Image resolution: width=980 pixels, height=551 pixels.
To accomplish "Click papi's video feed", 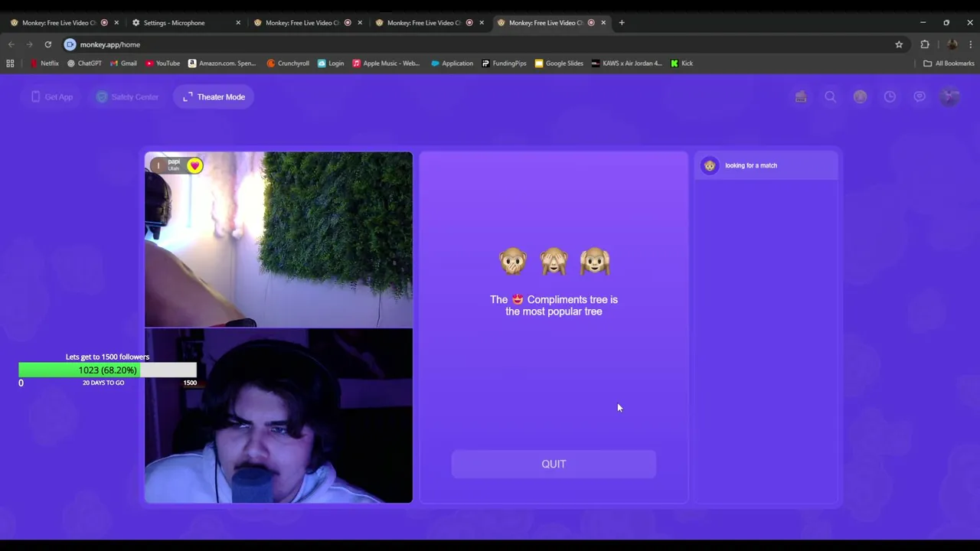I will tap(279, 240).
